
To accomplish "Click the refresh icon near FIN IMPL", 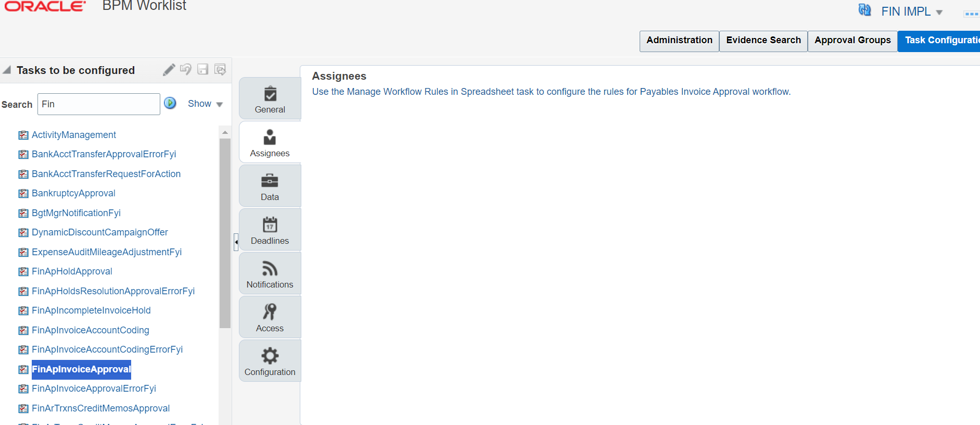I will [864, 10].
